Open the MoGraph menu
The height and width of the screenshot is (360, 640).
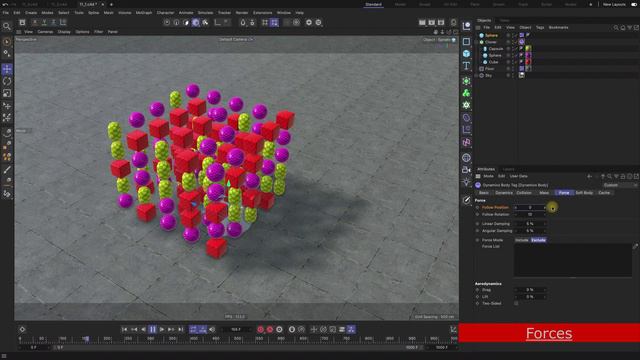(144, 13)
